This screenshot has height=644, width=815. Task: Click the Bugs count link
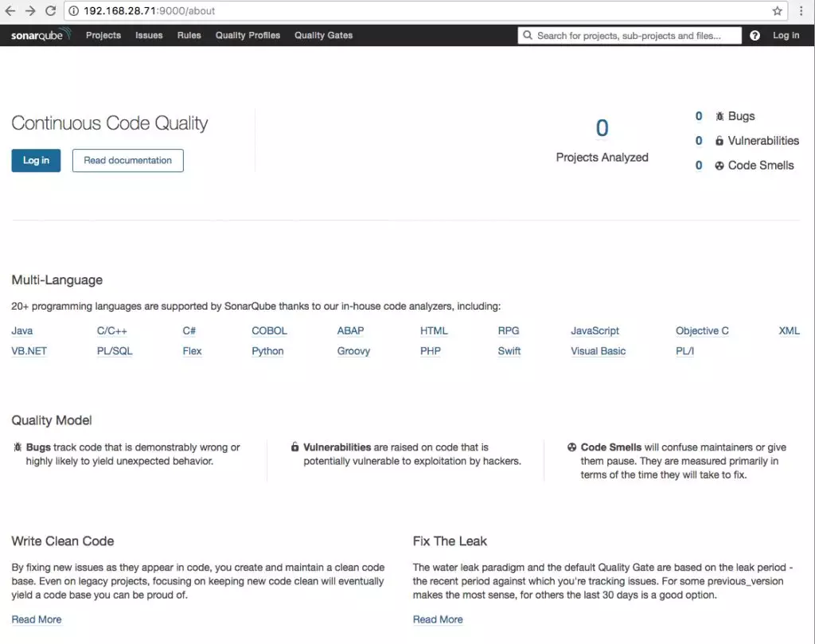pos(699,116)
